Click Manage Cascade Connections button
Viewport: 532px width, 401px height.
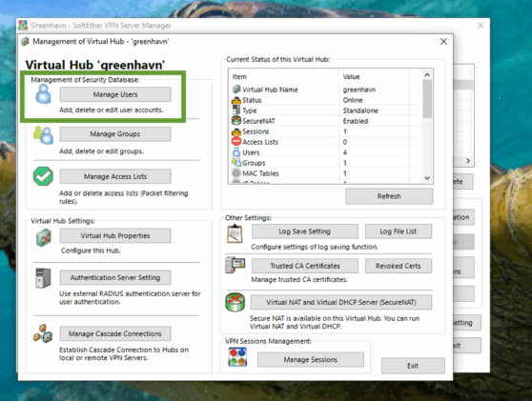(115, 334)
